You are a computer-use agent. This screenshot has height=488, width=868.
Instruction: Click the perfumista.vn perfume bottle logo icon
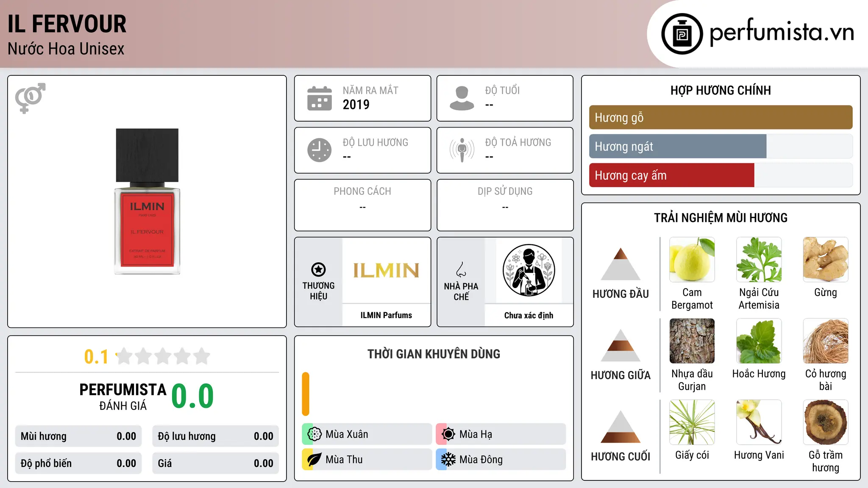click(x=682, y=34)
